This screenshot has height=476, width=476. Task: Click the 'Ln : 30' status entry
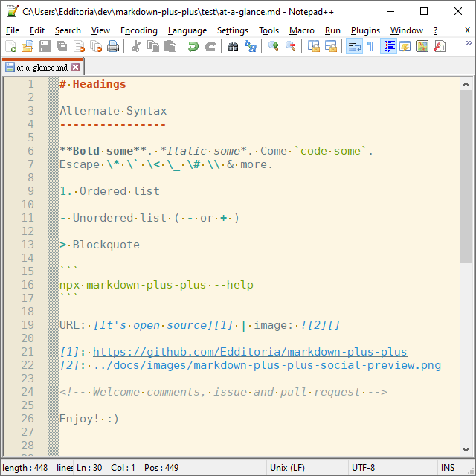point(89,468)
